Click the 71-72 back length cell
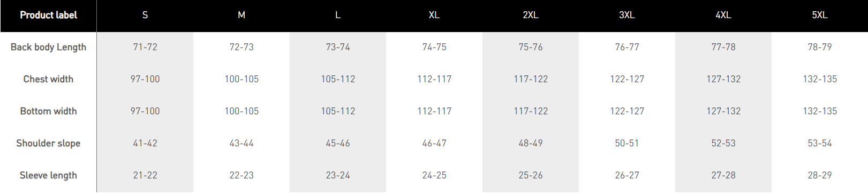The height and width of the screenshot is (195, 868). tap(145, 47)
